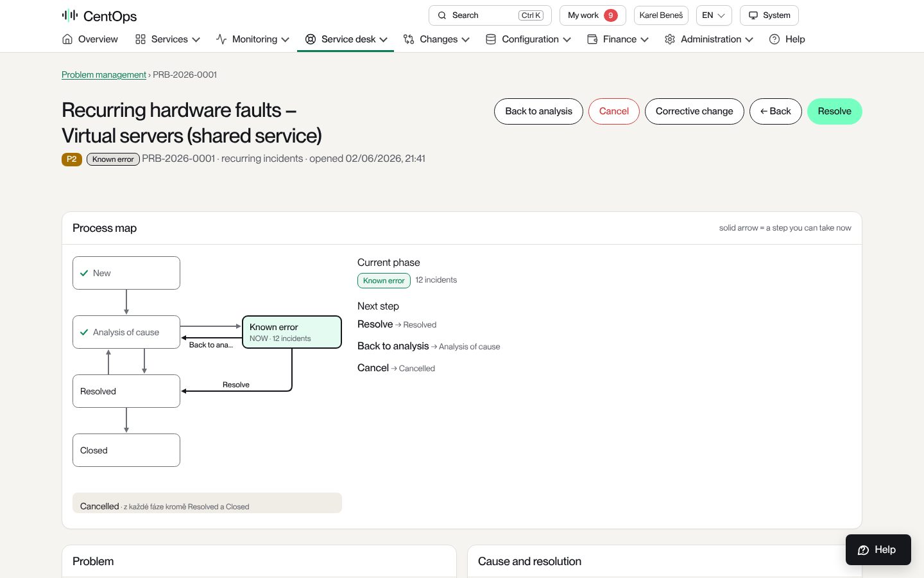Open Karel Beneš user menu
The image size is (924, 578).
pos(661,15)
